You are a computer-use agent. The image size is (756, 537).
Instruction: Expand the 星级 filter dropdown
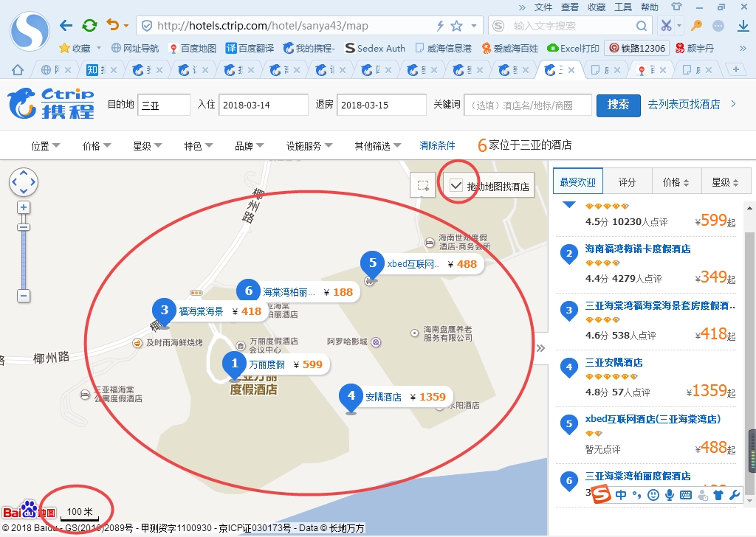pyautogui.click(x=148, y=145)
